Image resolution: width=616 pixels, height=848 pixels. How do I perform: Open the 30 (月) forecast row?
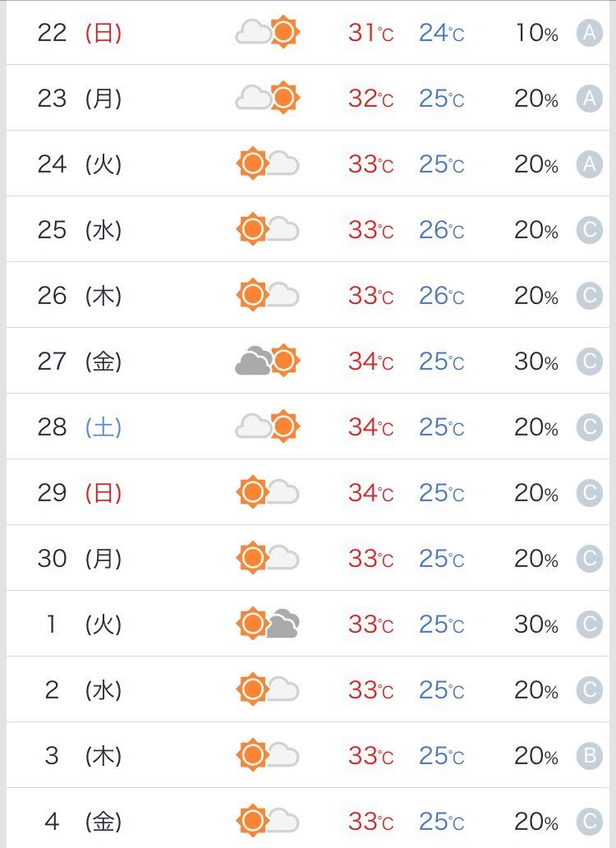(x=308, y=558)
